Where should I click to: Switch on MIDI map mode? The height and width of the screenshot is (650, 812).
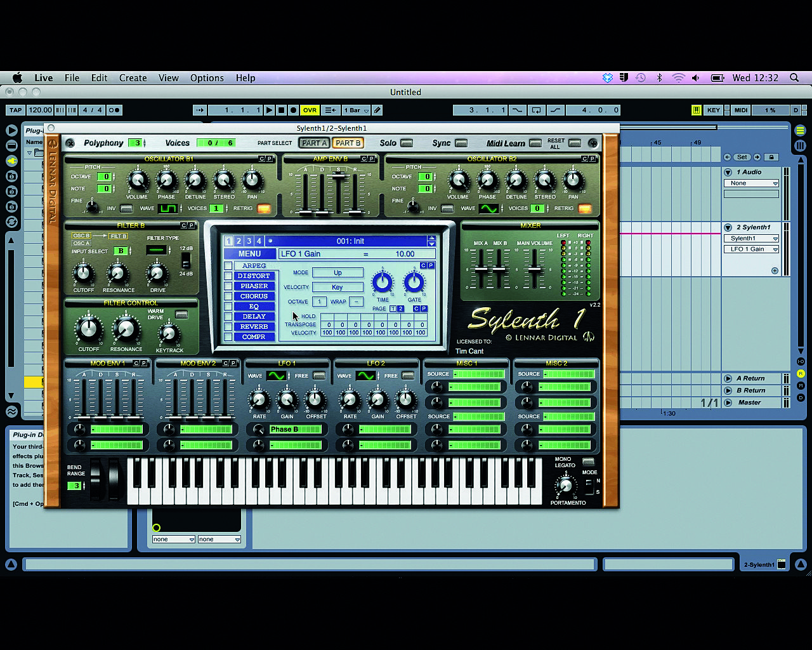click(740, 110)
